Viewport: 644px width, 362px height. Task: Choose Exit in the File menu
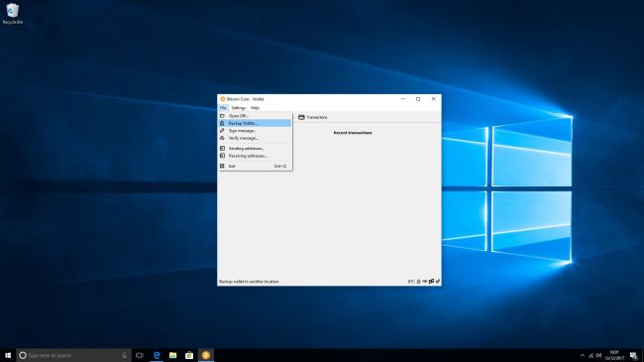click(x=255, y=167)
